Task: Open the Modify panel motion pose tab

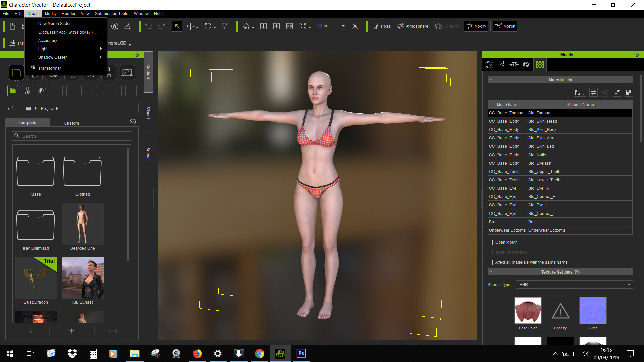Action: point(501,65)
